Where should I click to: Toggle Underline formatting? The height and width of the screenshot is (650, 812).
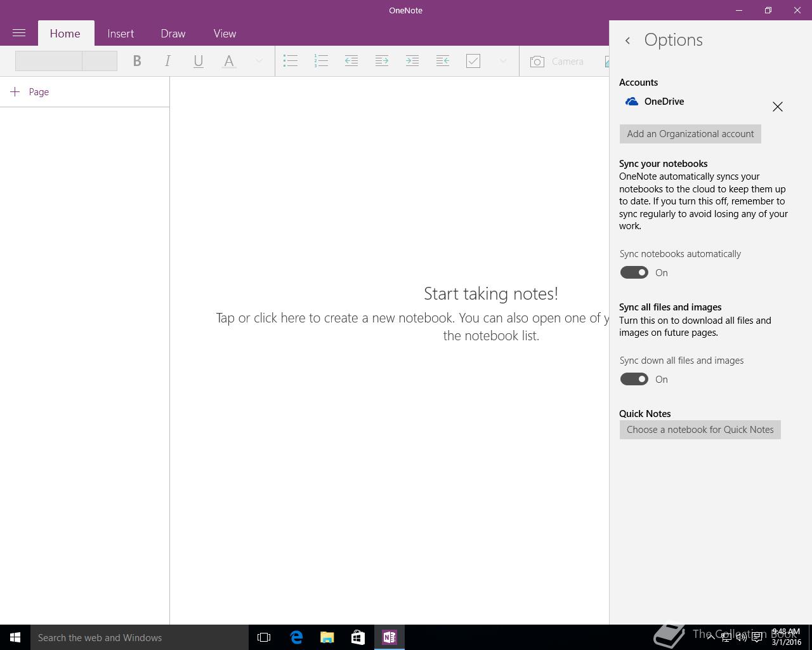point(198,61)
